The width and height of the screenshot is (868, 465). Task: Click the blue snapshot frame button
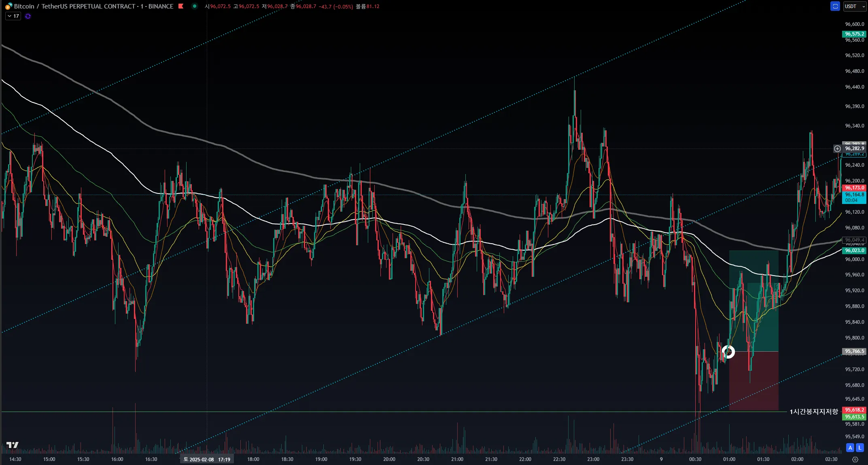[x=835, y=6]
